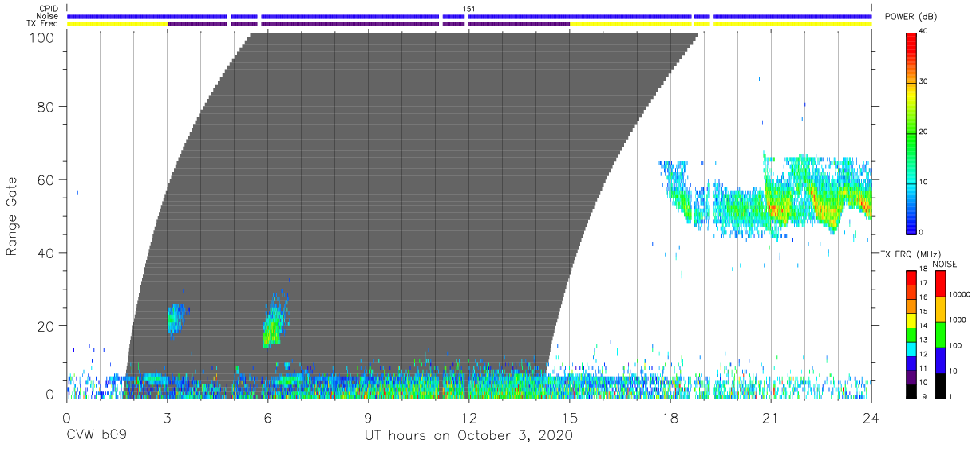Click the 80 tick on the Range Gate axis

click(48, 106)
